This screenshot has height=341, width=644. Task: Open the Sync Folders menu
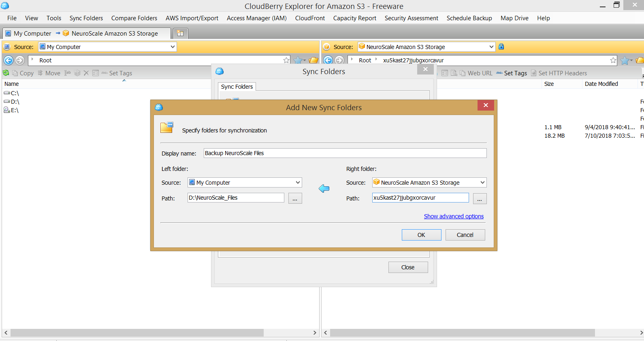click(86, 18)
